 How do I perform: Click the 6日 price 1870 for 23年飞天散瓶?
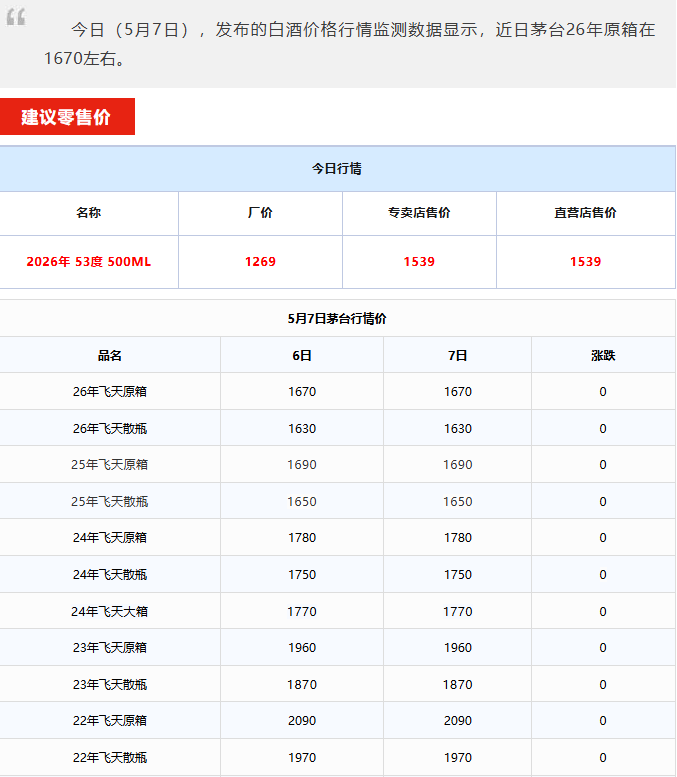[302, 684]
